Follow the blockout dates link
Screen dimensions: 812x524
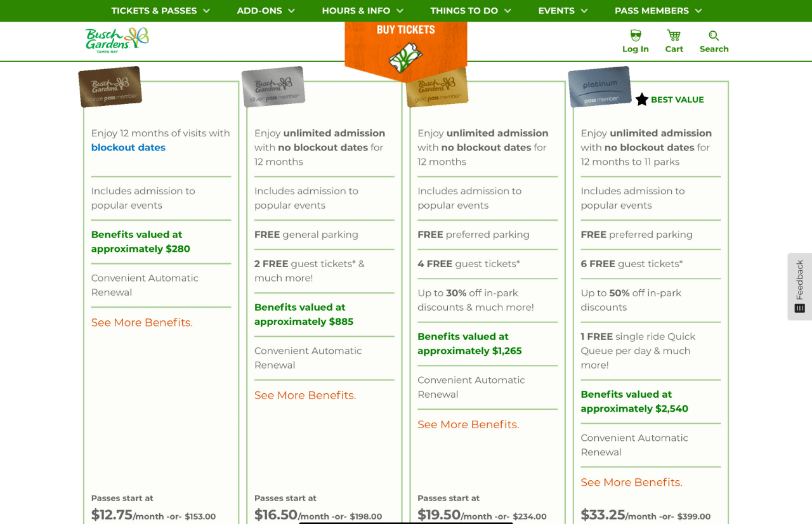click(x=128, y=148)
